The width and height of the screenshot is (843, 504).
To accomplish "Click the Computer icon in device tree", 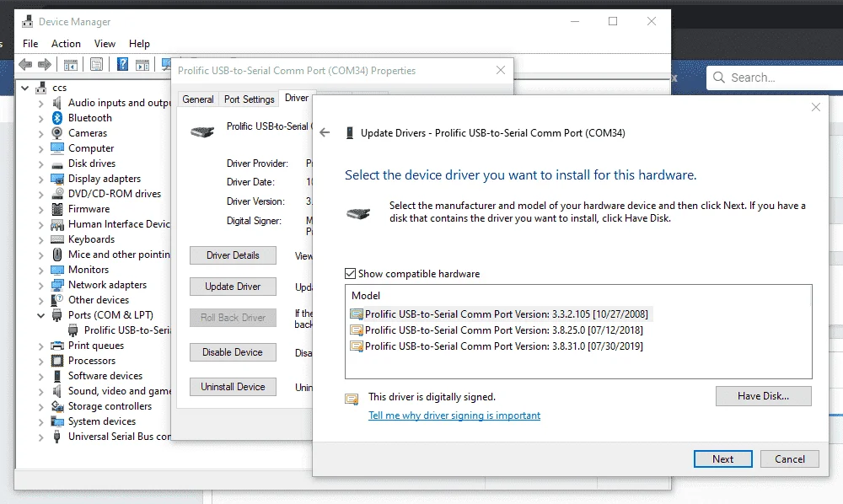I will tap(57, 147).
